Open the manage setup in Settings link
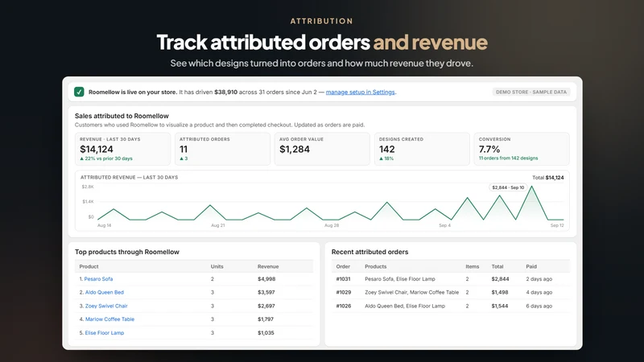This screenshot has height=362, width=644. pyautogui.click(x=360, y=92)
